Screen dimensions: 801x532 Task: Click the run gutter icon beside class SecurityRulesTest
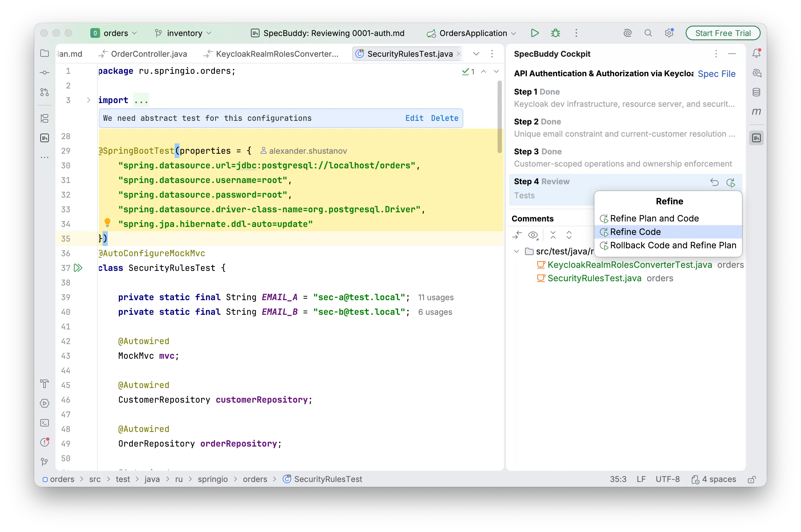point(78,268)
